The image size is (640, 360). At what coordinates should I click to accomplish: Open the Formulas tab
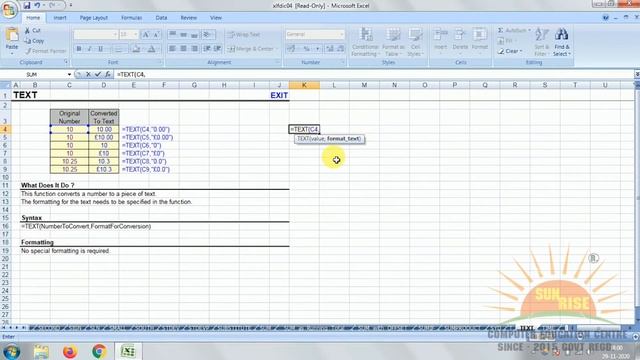point(131,18)
